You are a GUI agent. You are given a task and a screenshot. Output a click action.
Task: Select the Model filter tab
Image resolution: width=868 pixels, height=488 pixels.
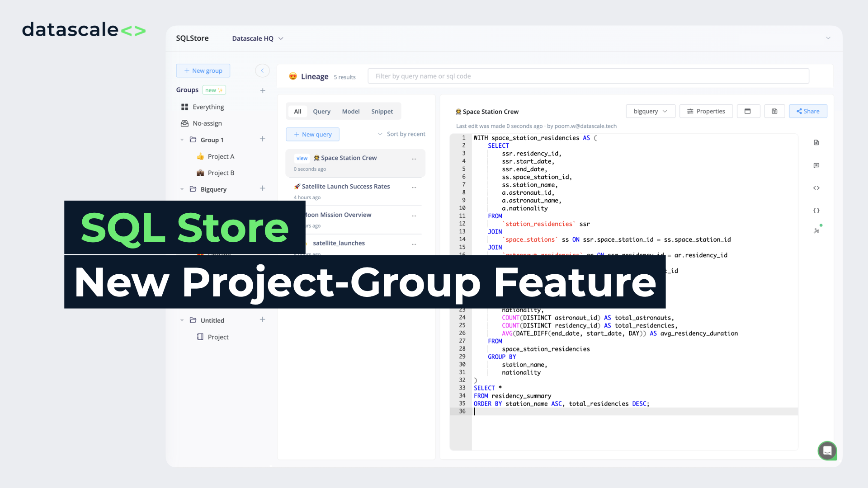351,112
